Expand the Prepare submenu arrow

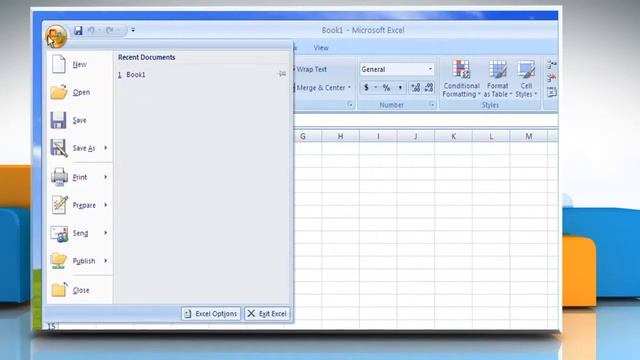click(106, 205)
